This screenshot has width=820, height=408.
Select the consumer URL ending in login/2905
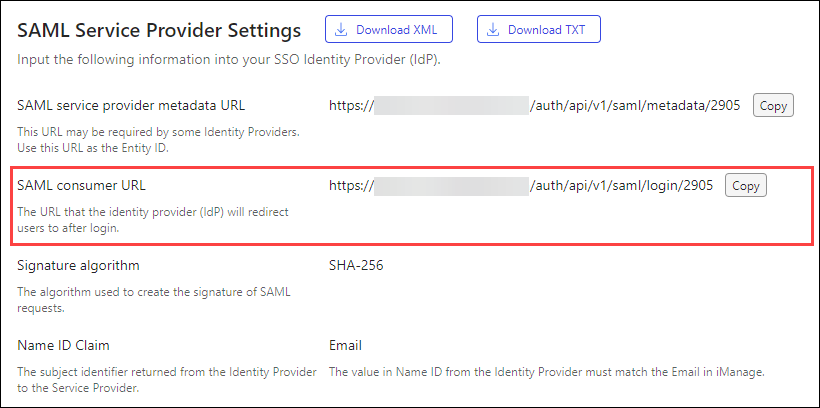[521, 186]
